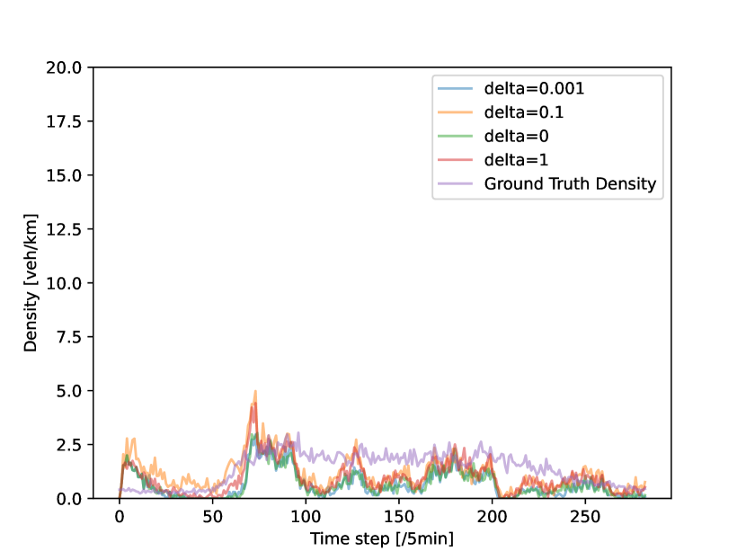746x560 pixels.
Task: Click the x-axis tick label 200
Action: pyautogui.click(x=492, y=517)
